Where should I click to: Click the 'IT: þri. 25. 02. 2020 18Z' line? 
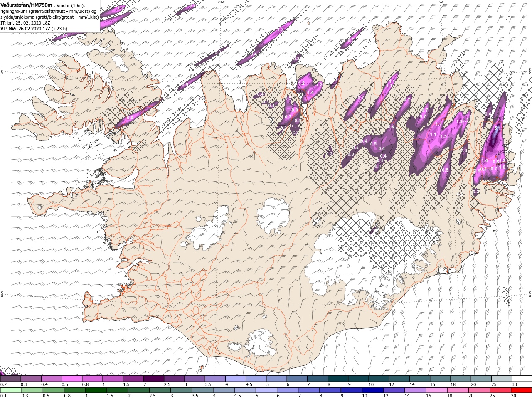pos(25,23)
